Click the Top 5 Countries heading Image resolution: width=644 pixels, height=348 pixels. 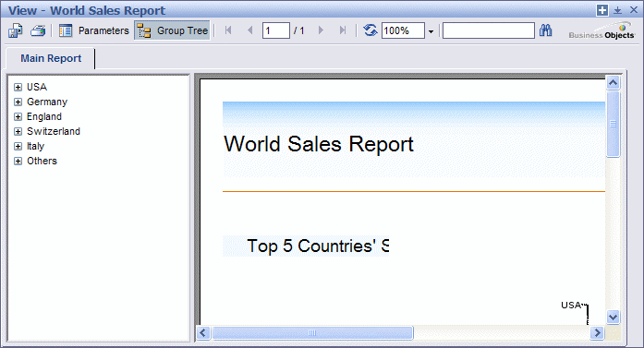point(318,246)
